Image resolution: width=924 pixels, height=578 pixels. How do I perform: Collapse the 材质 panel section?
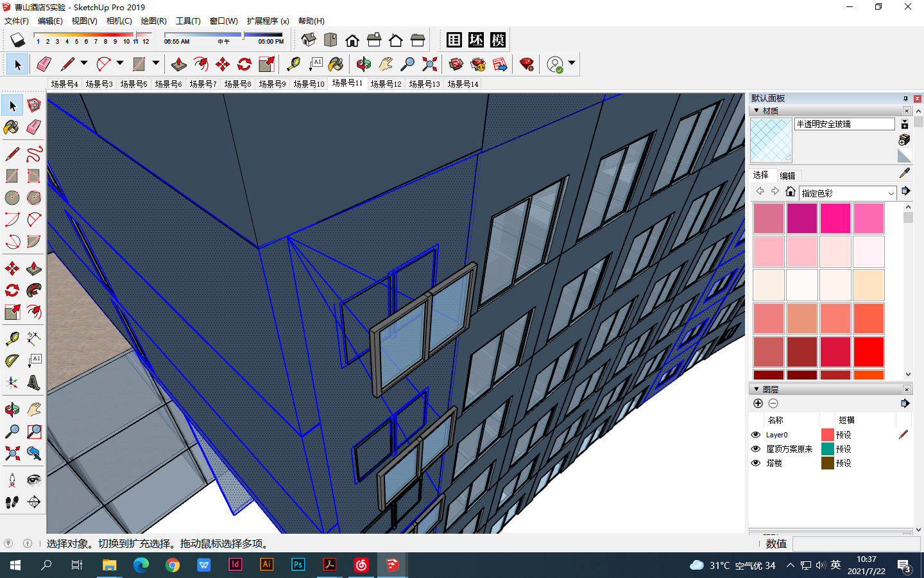757,110
